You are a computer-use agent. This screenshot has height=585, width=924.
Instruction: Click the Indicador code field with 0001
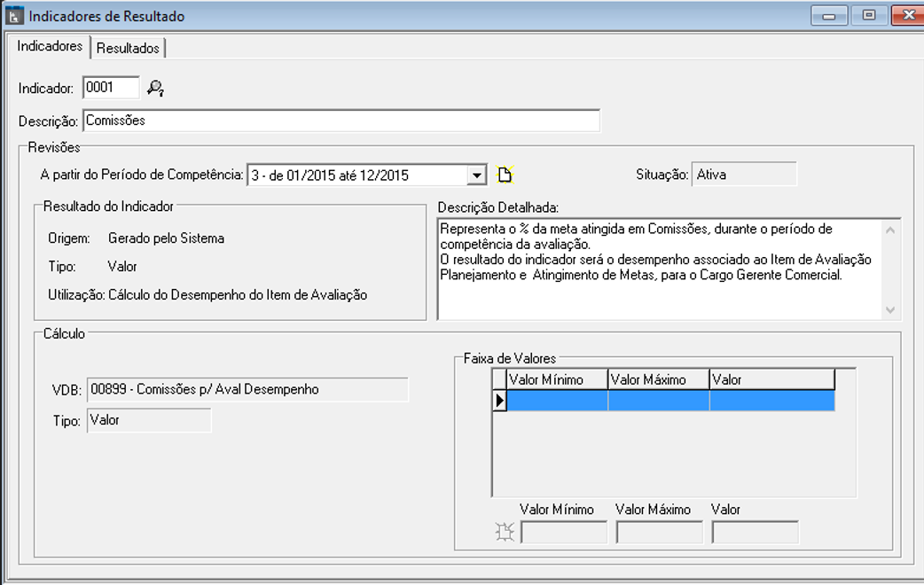click(x=111, y=87)
